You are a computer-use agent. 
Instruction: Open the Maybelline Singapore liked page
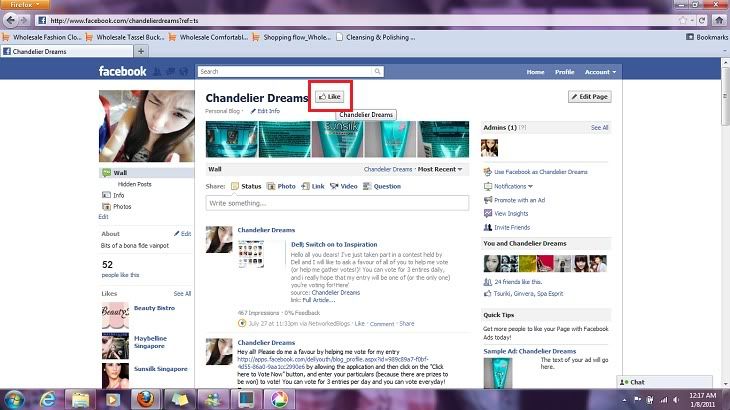150,342
